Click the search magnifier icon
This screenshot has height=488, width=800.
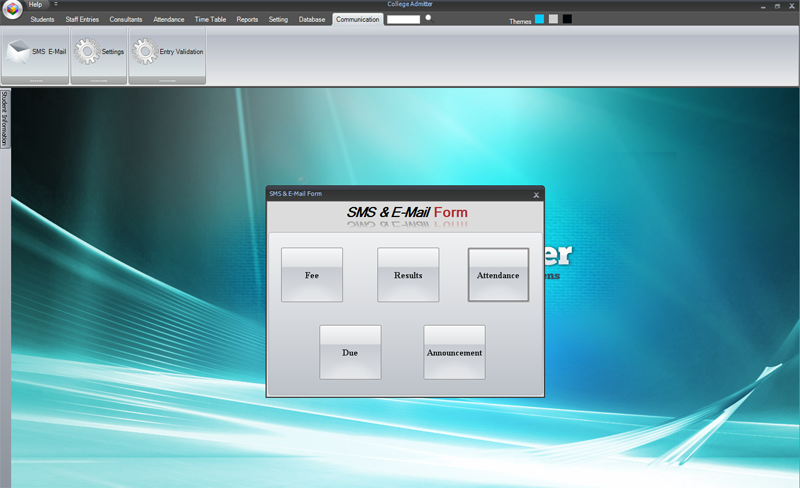point(429,19)
